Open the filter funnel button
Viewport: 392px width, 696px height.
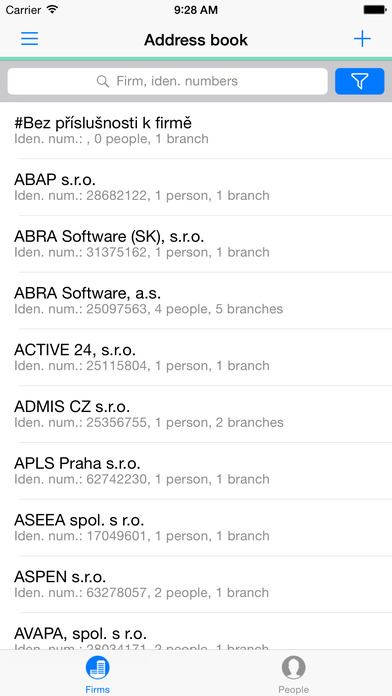coord(360,81)
